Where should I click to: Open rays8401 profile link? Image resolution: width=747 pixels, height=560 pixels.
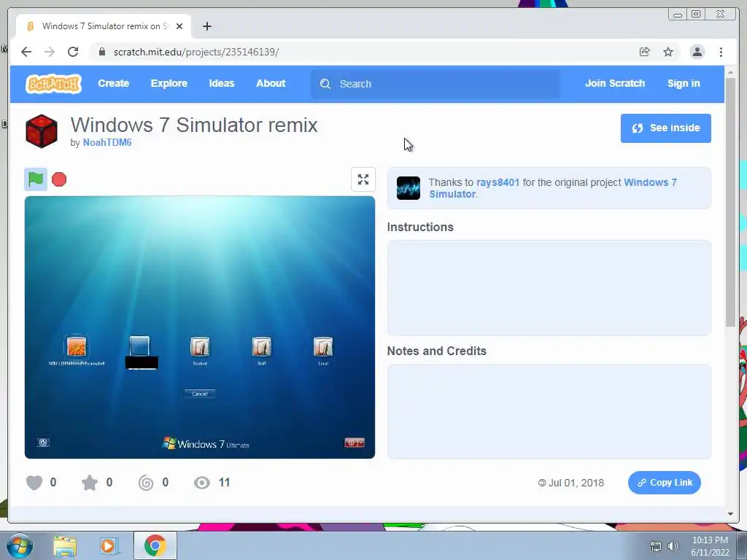[x=498, y=182]
